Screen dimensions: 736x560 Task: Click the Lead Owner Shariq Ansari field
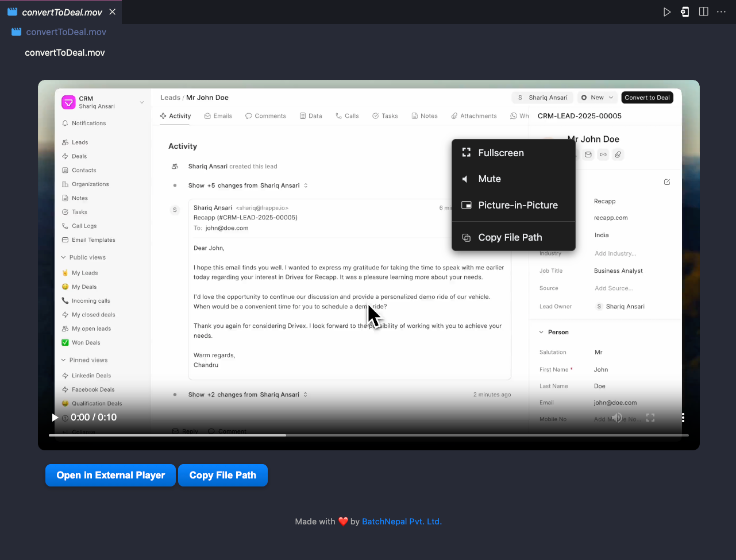[620, 307]
